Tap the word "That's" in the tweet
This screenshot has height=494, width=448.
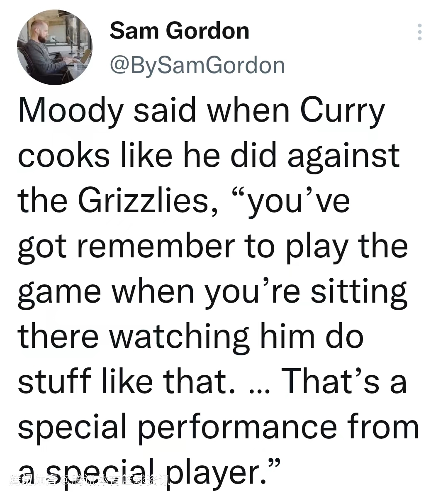[330, 381]
